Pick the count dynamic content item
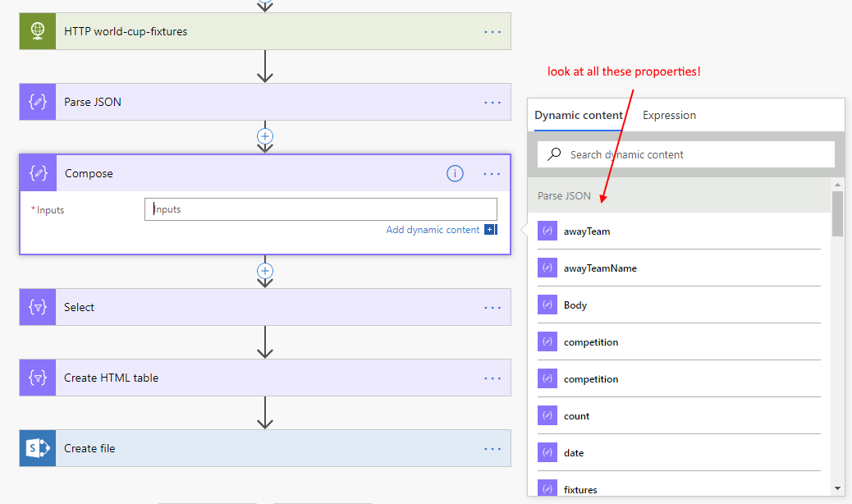The width and height of the screenshot is (852, 504). (x=576, y=416)
